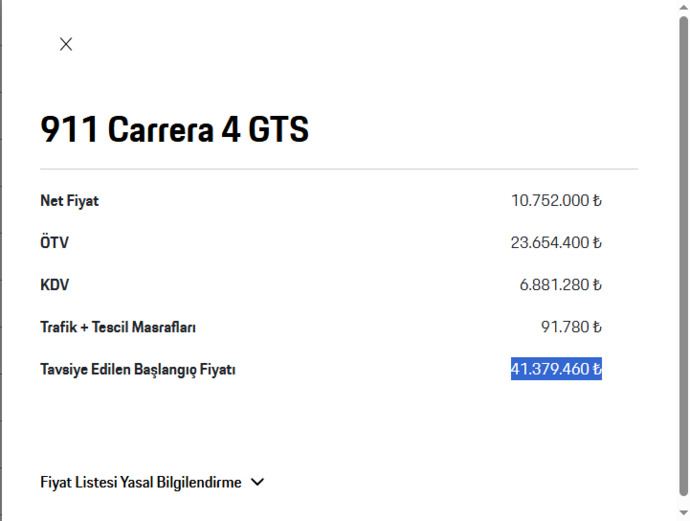Close the price detail dialog with X
The height and width of the screenshot is (521, 690).
click(66, 44)
